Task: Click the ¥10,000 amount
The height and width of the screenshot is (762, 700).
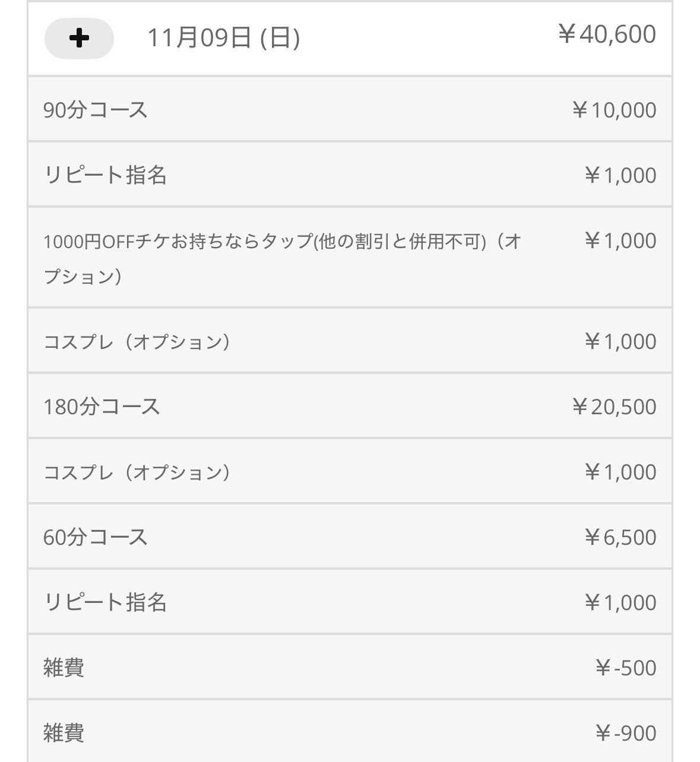Action: point(614,110)
